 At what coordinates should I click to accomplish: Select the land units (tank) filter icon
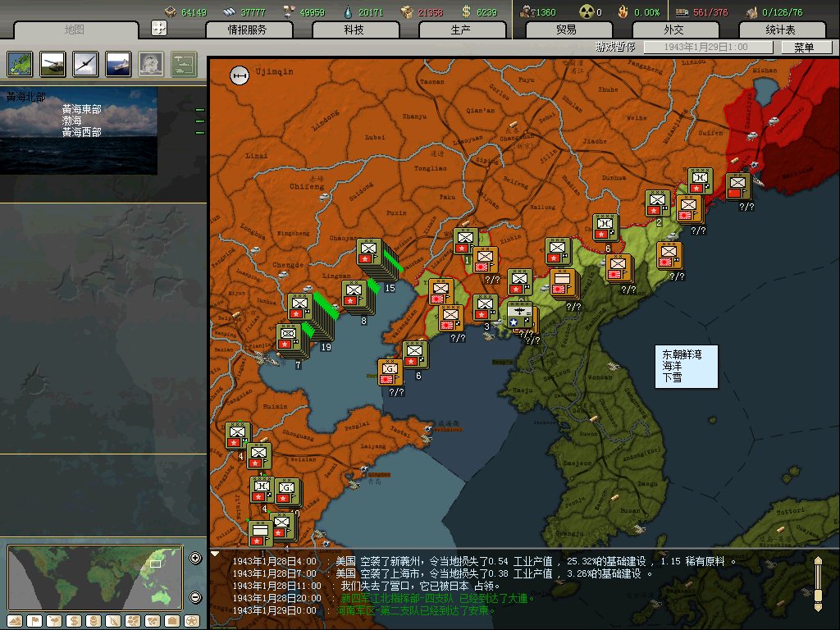(52, 64)
